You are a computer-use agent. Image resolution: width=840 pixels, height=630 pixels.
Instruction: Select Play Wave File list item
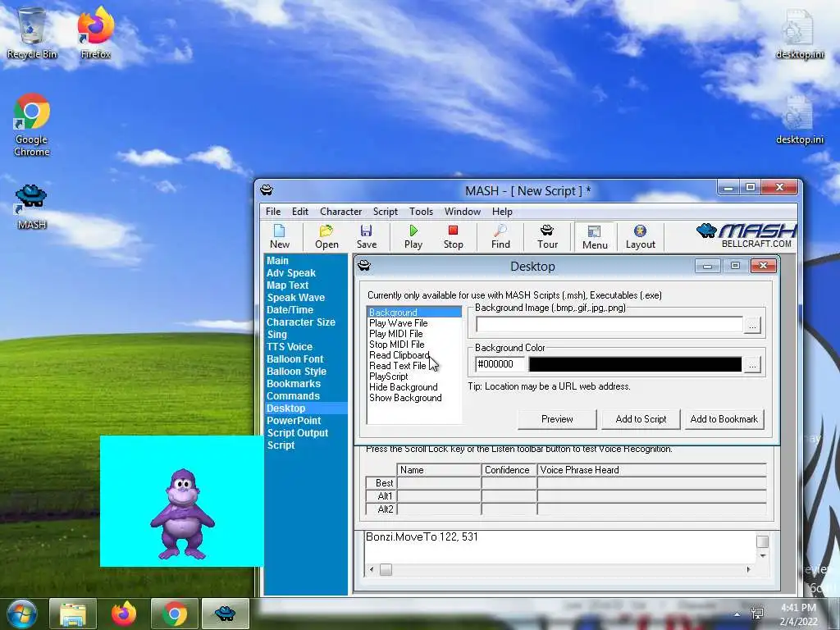point(398,323)
